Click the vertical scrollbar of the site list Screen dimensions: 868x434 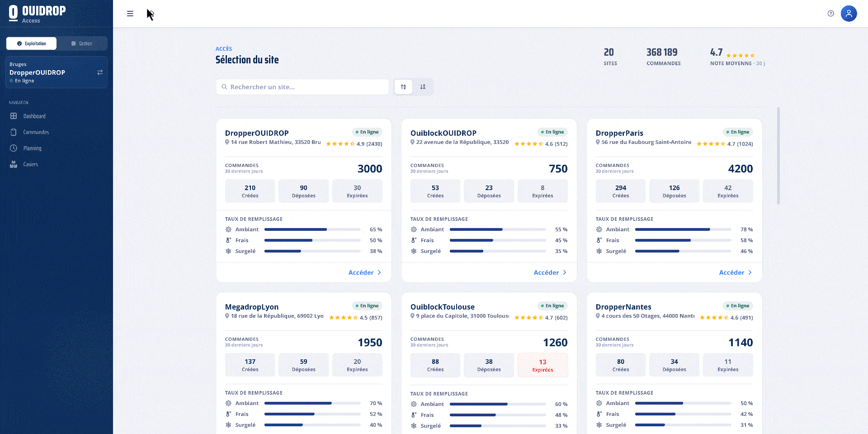(778, 156)
